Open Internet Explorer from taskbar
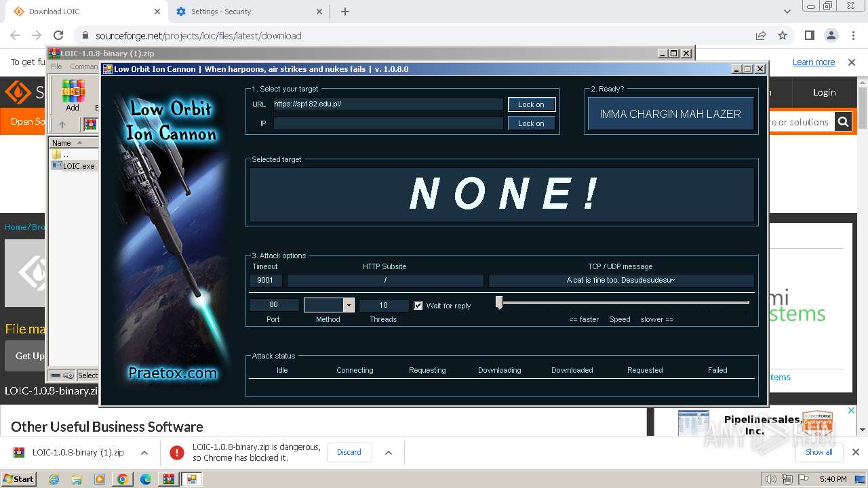 click(54, 479)
